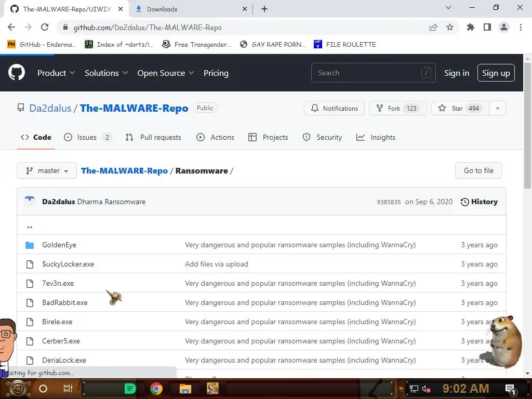This screenshot has height=399, width=532.
Task: Click the share page icon
Action: (433, 27)
